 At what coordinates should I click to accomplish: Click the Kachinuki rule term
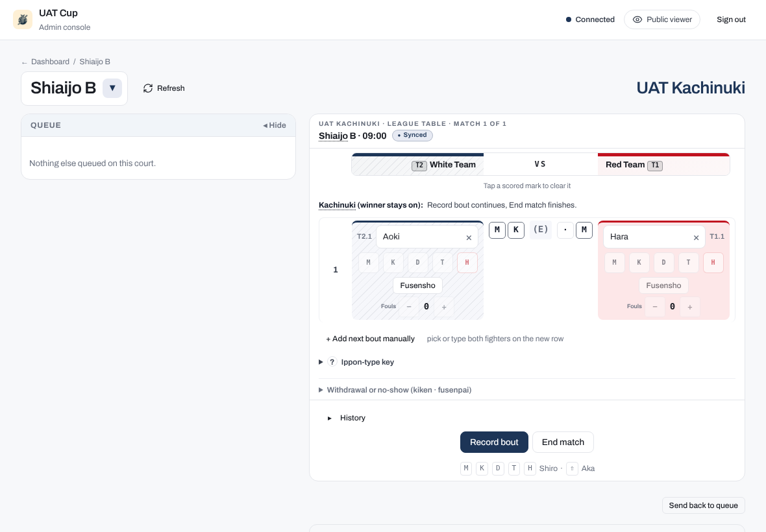pos(337,205)
